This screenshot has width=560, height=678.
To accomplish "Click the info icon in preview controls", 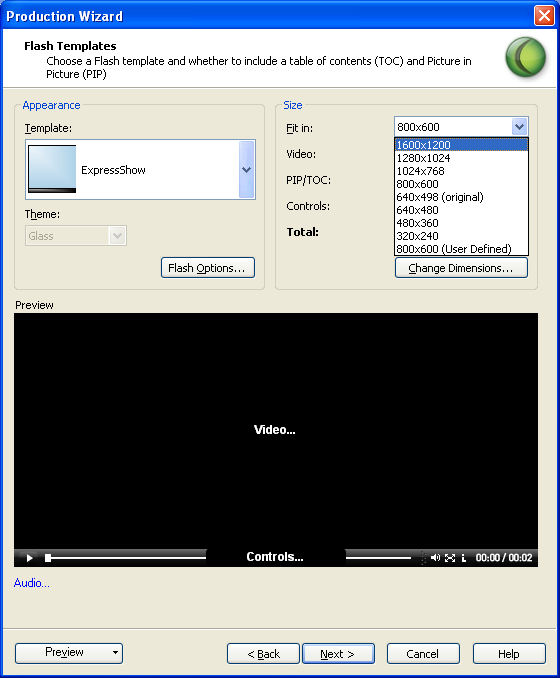I will pos(464,558).
